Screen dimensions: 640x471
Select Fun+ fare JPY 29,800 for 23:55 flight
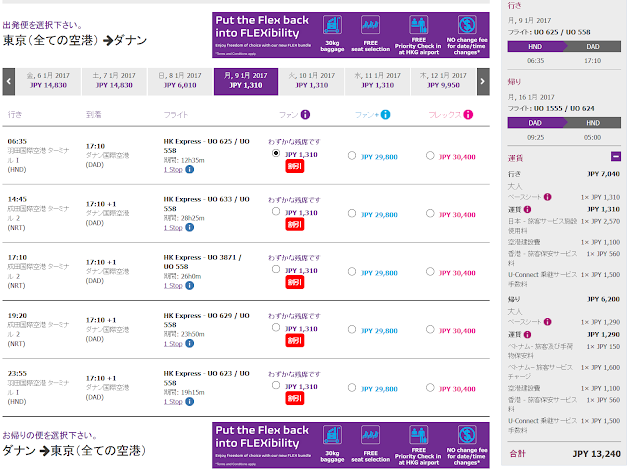352,388
